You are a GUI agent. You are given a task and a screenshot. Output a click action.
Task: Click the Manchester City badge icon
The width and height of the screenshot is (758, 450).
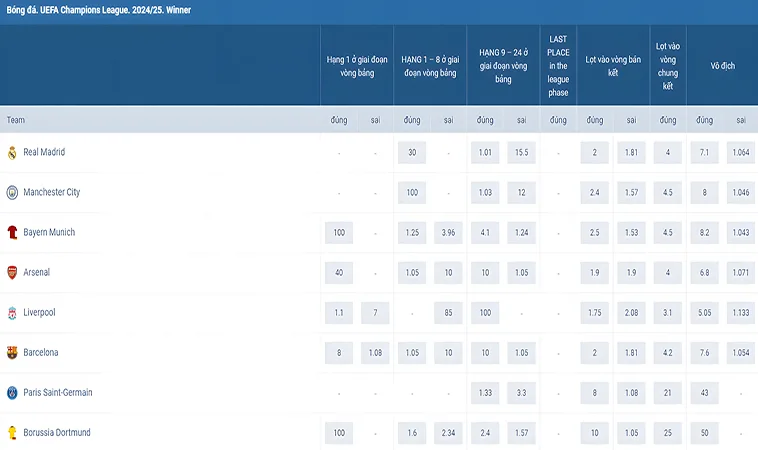12,192
